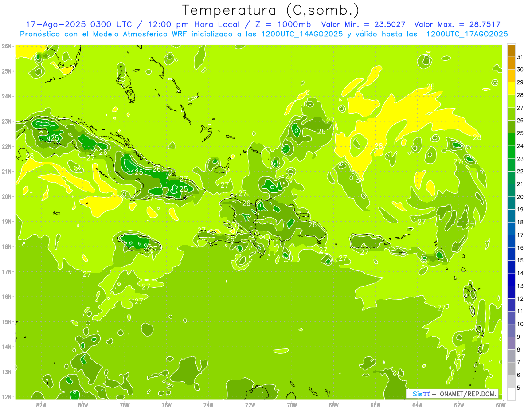
Task: Click the "19N" latitude label
Action: point(7,221)
